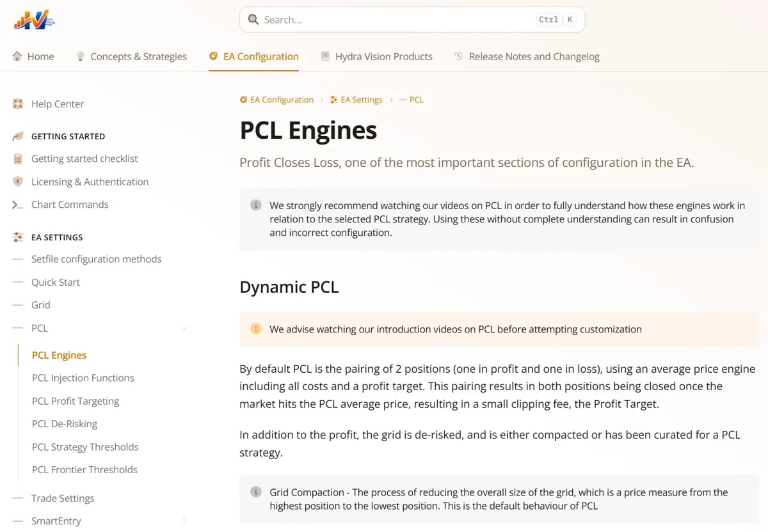Screen dimensions: 768x532
Task: Click the Ctrl K shortcut badge
Action: [x=556, y=20]
